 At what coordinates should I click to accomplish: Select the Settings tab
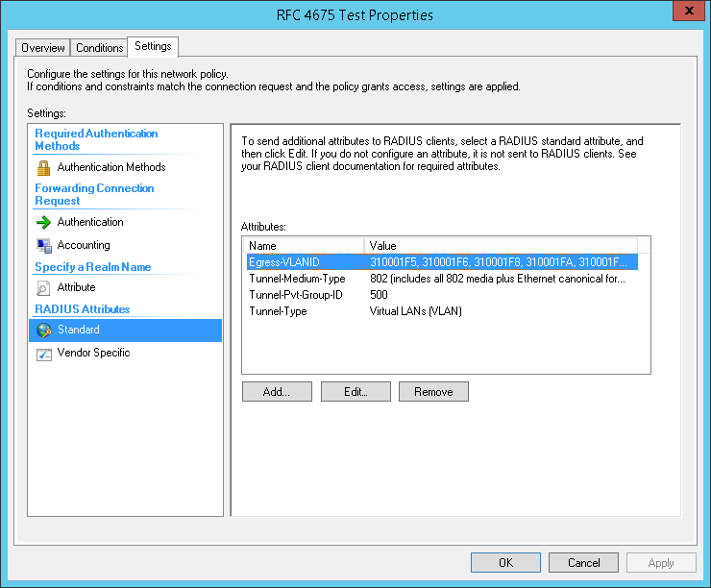tap(153, 46)
